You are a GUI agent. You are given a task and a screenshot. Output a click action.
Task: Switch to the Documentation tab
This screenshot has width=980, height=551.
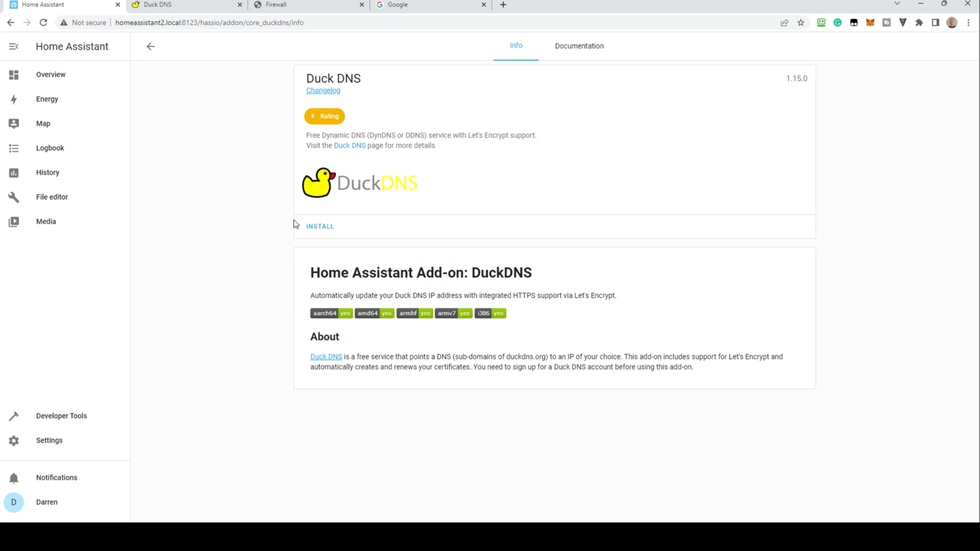click(x=579, y=46)
